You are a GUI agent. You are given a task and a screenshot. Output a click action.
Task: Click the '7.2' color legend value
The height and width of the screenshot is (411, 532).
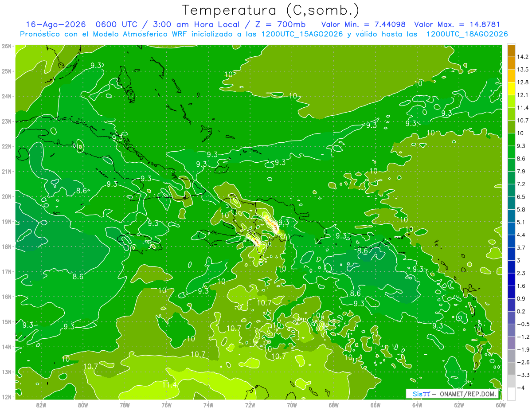pos(521,184)
